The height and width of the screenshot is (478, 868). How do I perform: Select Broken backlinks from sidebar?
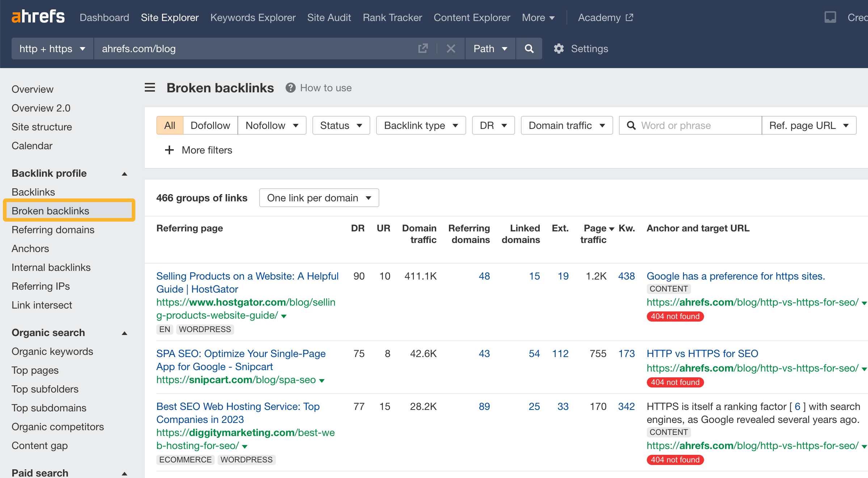(50, 210)
